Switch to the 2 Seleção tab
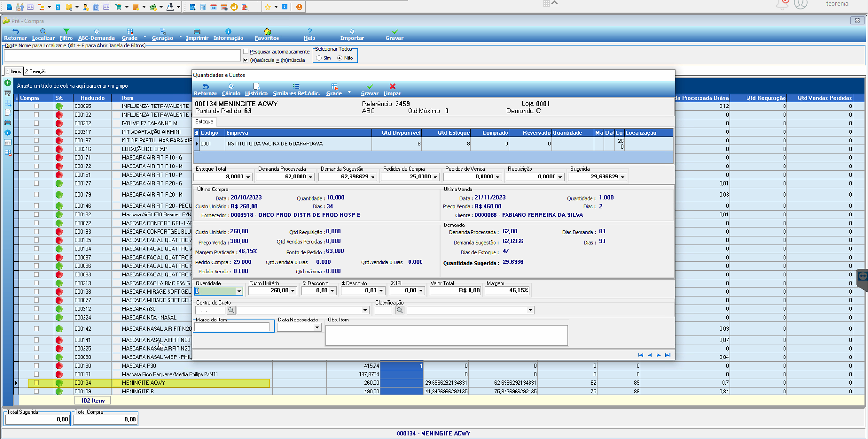 36,71
